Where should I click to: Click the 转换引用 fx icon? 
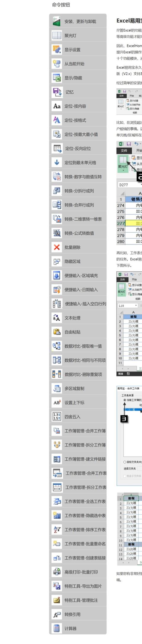point(57,614)
